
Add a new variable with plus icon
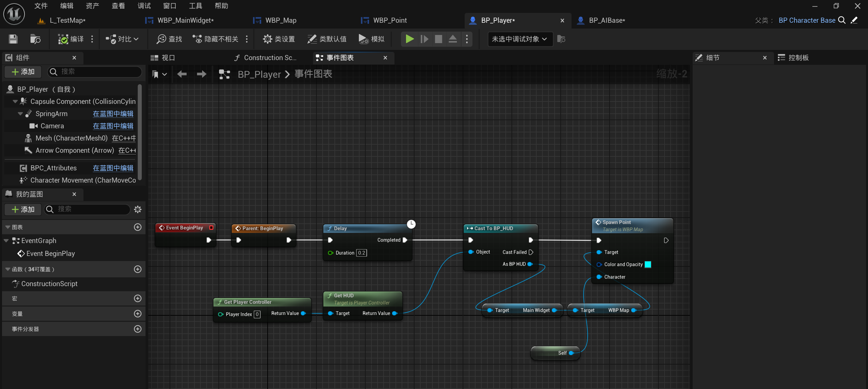click(137, 314)
